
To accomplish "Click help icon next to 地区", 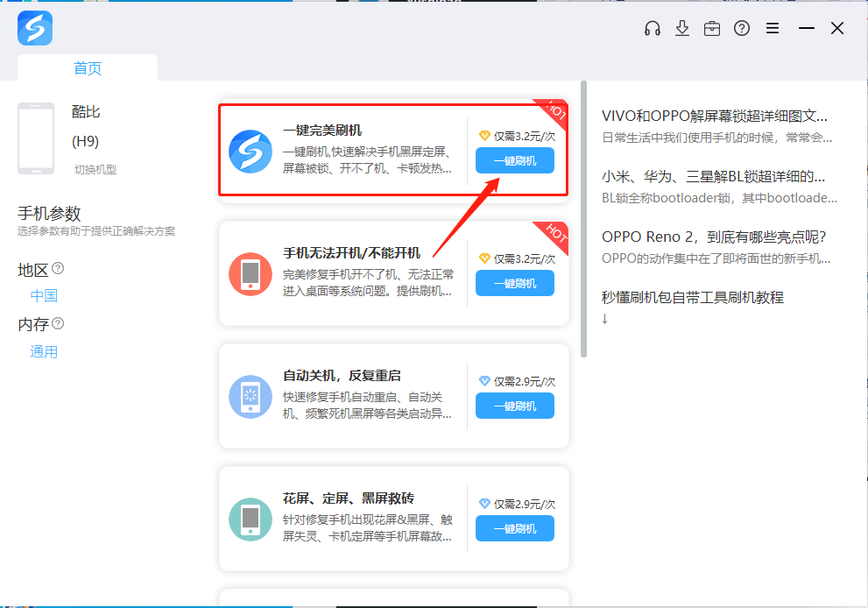I will (58, 269).
